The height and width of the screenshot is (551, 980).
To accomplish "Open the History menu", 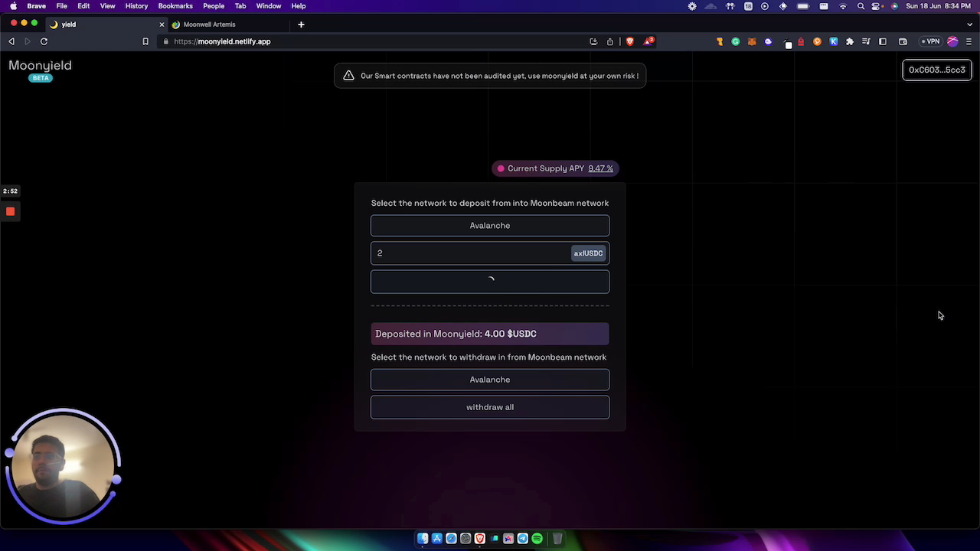I will coord(136,6).
